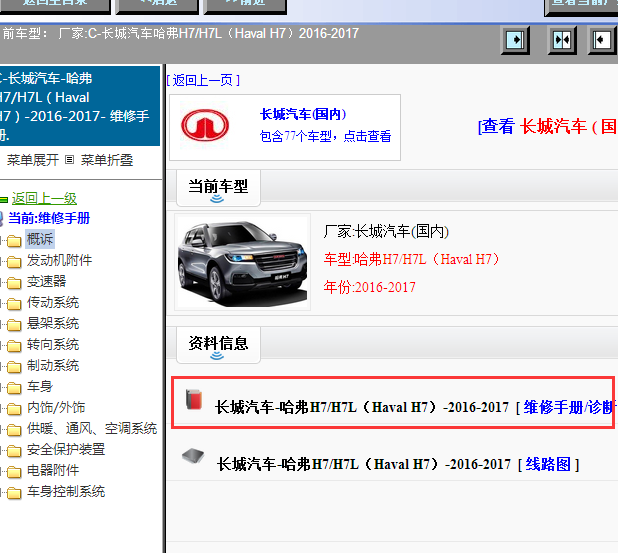Click the red book icon for 维修手册
618x553 pixels.
tap(194, 399)
